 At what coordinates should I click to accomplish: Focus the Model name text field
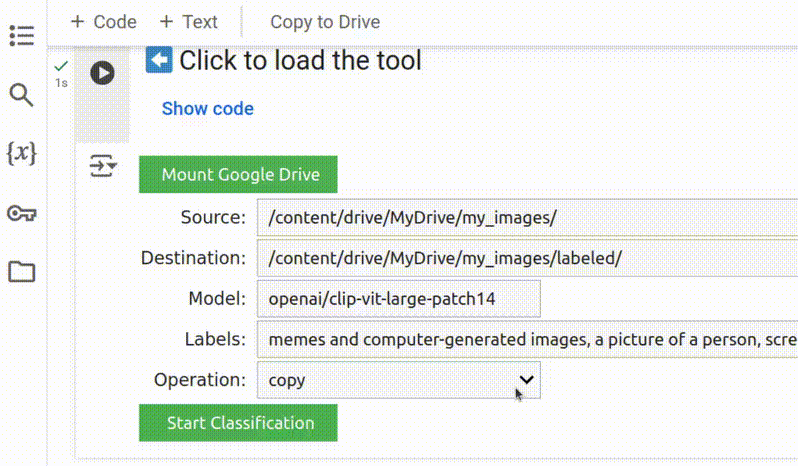coord(398,298)
